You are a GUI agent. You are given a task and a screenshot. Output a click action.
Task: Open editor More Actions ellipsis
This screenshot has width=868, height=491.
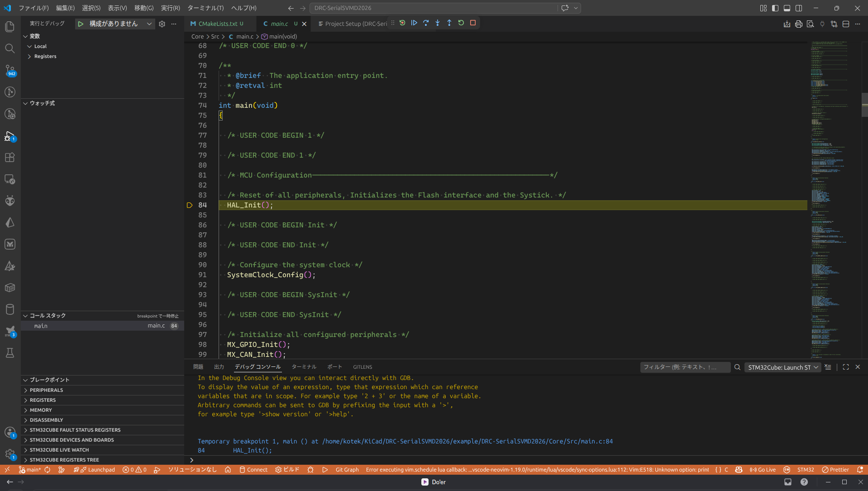click(858, 24)
